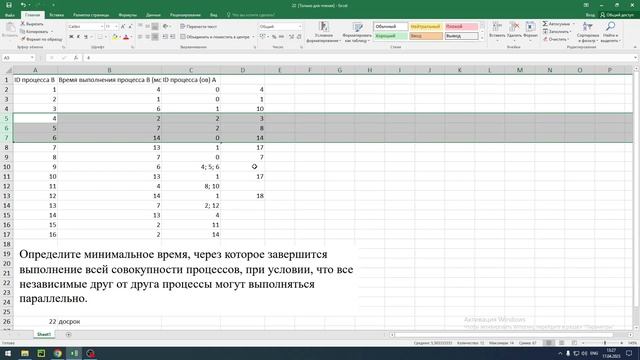640x360 pixels.
Task: Open Chrome from the Windows taskbar
Action: point(58,353)
